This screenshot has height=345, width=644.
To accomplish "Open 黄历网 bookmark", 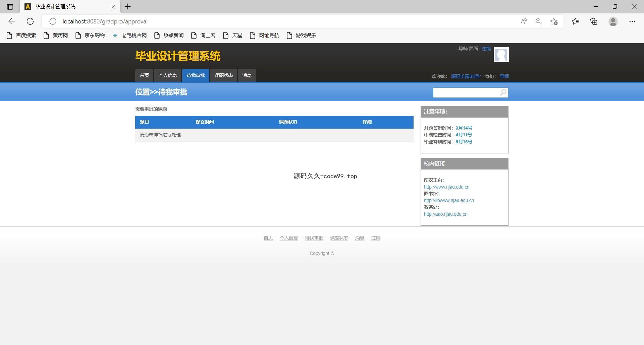I will [56, 36].
